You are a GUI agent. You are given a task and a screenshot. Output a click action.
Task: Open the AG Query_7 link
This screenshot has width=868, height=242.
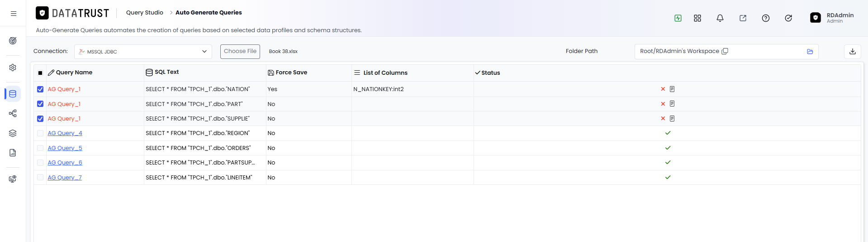(x=65, y=178)
